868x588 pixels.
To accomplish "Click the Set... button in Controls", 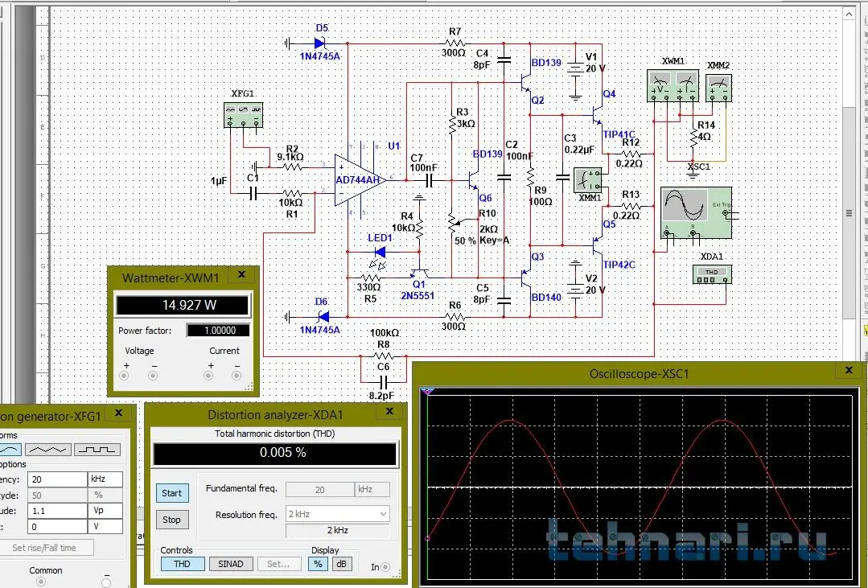I will point(279,564).
